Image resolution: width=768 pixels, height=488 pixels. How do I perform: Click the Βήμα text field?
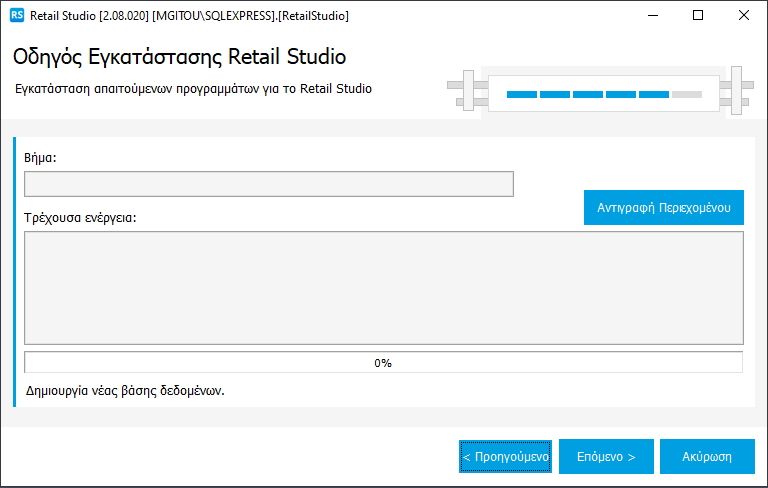268,184
